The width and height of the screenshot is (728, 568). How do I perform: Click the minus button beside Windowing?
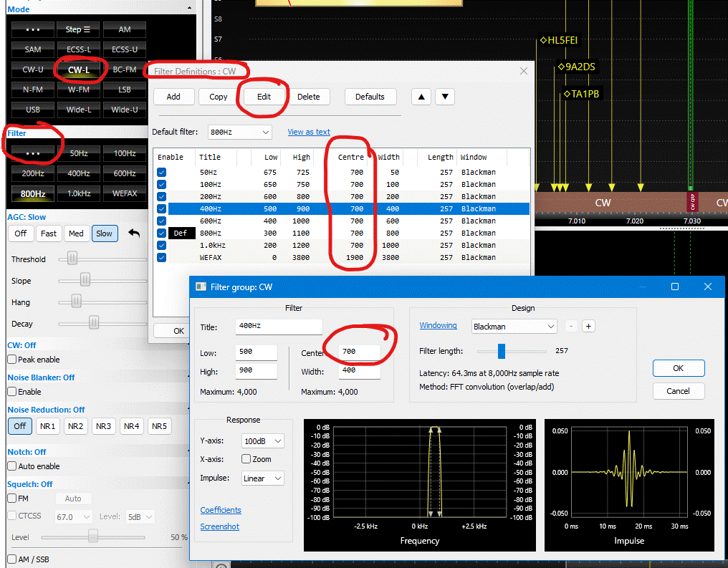coord(571,326)
